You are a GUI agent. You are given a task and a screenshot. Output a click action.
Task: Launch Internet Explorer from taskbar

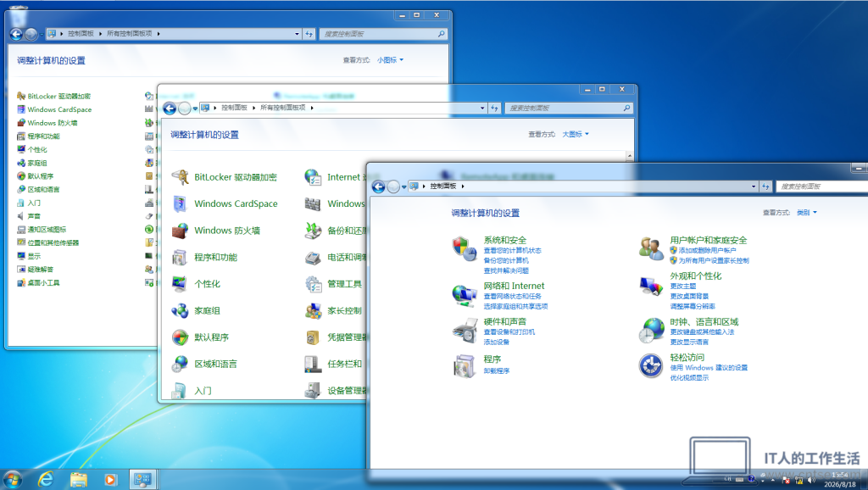[46, 479]
